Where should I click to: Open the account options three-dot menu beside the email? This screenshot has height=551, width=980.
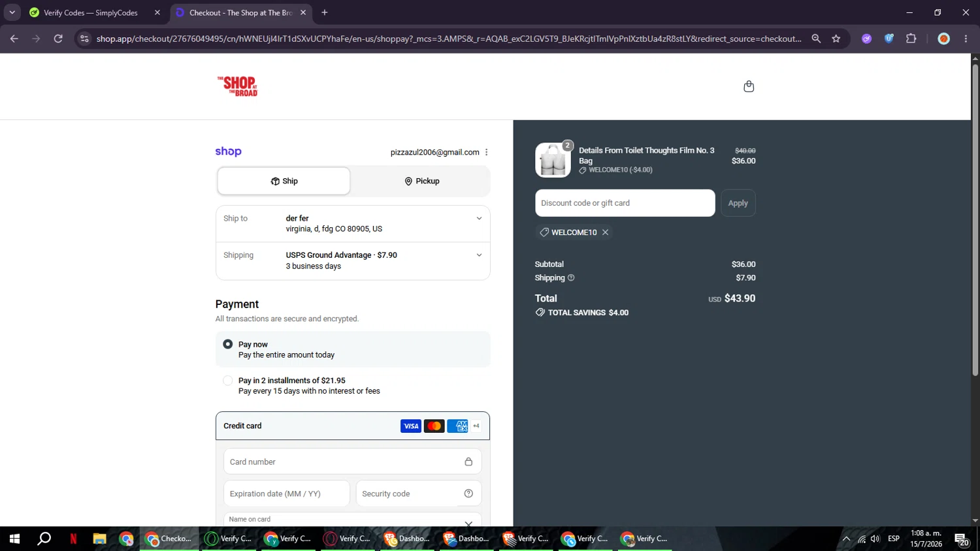point(486,152)
